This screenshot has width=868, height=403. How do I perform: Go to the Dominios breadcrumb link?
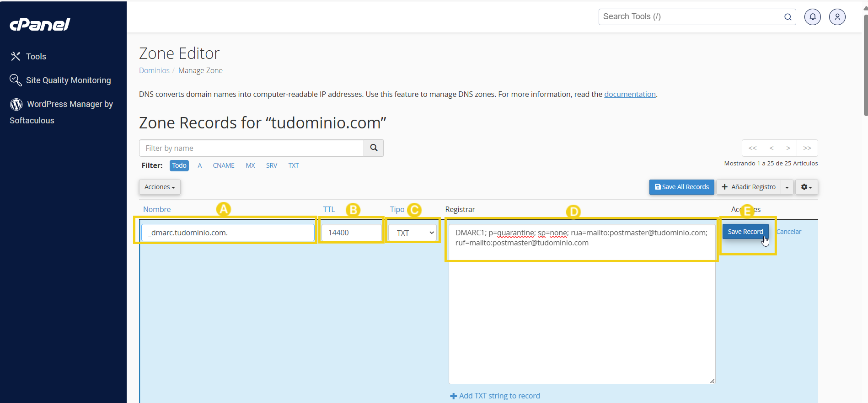[154, 70]
